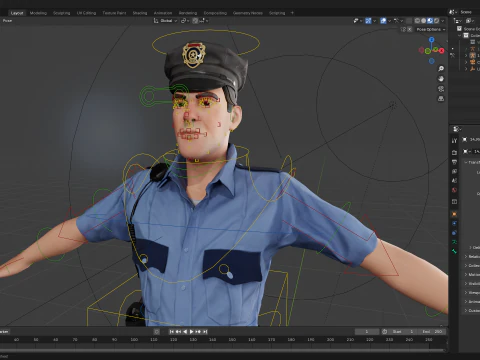Image resolution: width=480 pixels, height=360 pixels.
Task: Select material preview viewport shading
Action: pos(430,21)
